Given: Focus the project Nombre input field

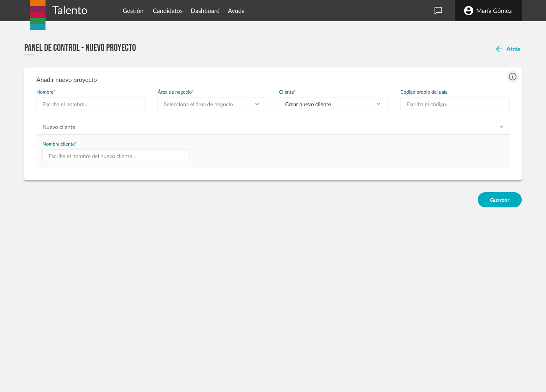Looking at the screenshot, I should coord(91,104).
